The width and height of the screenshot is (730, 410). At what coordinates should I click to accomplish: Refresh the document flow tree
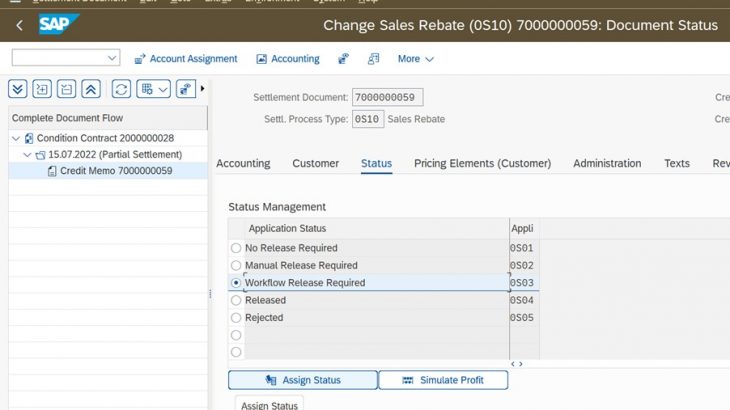[x=121, y=89]
